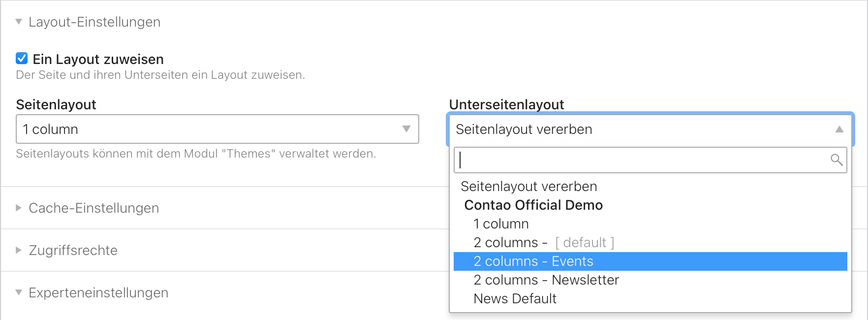
Task: Choose '2 columns - [default]' option
Action: (650, 242)
